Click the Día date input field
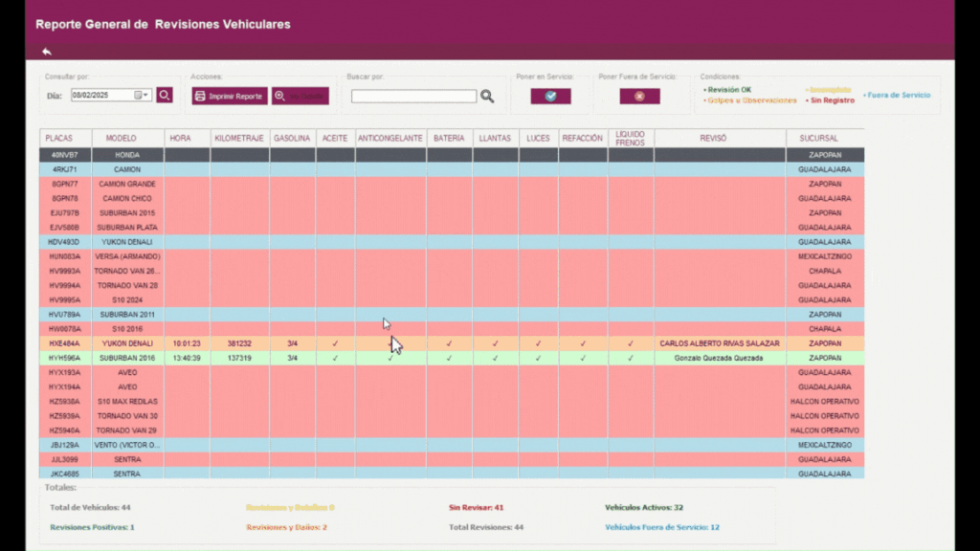Viewport: 980px width, 551px height. (x=105, y=96)
